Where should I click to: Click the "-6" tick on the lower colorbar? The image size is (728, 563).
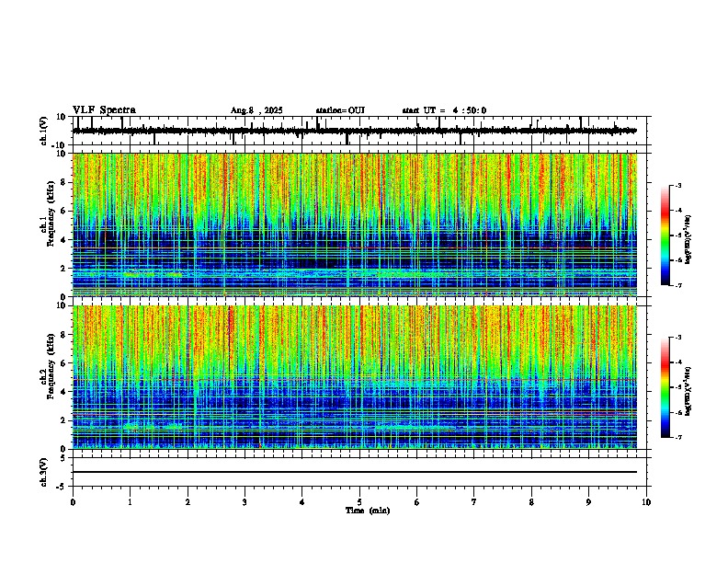(x=678, y=412)
